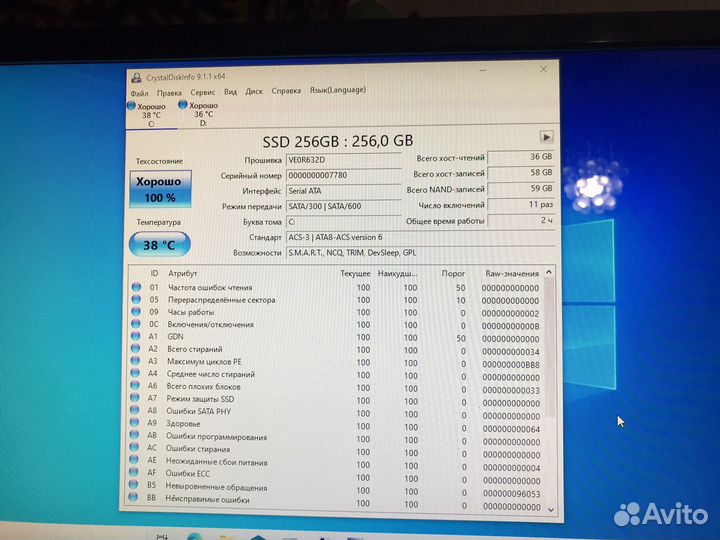Click status orb for attribute 01 row
Viewport: 720px width, 540px height.
pyautogui.click(x=136, y=288)
